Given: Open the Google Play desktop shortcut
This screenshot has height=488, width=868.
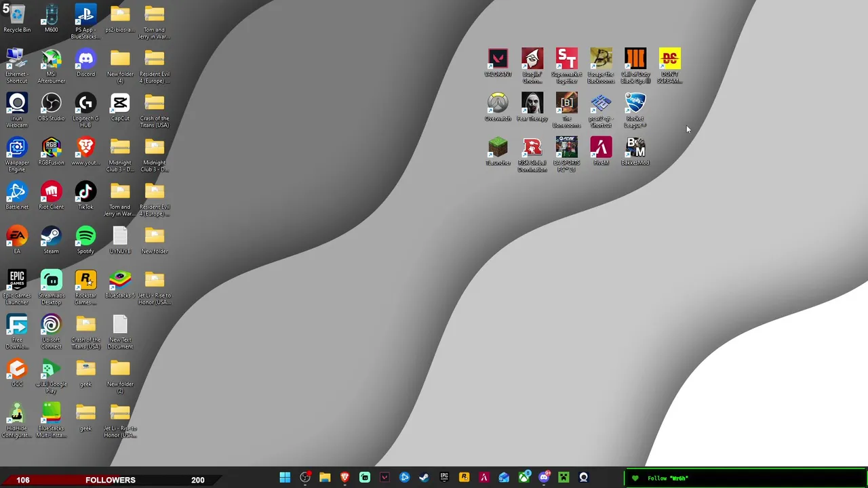Looking at the screenshot, I should [x=52, y=376].
